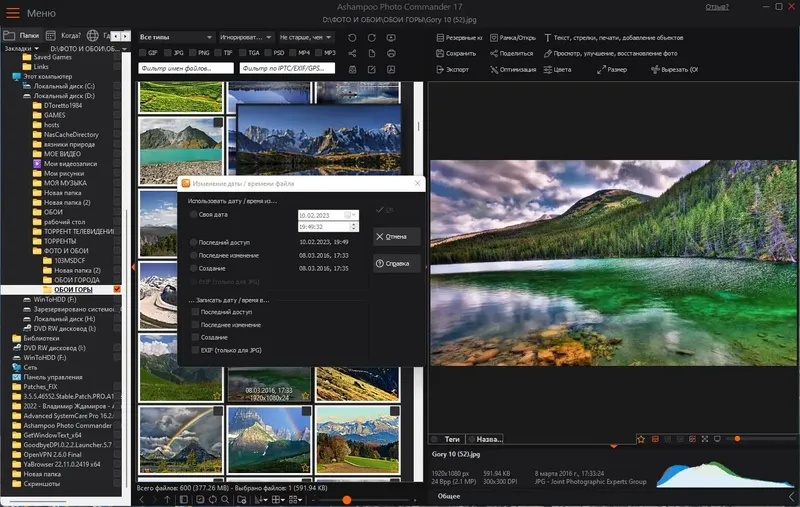Click the Справка help button
The width and height of the screenshot is (800, 507).
(397, 264)
